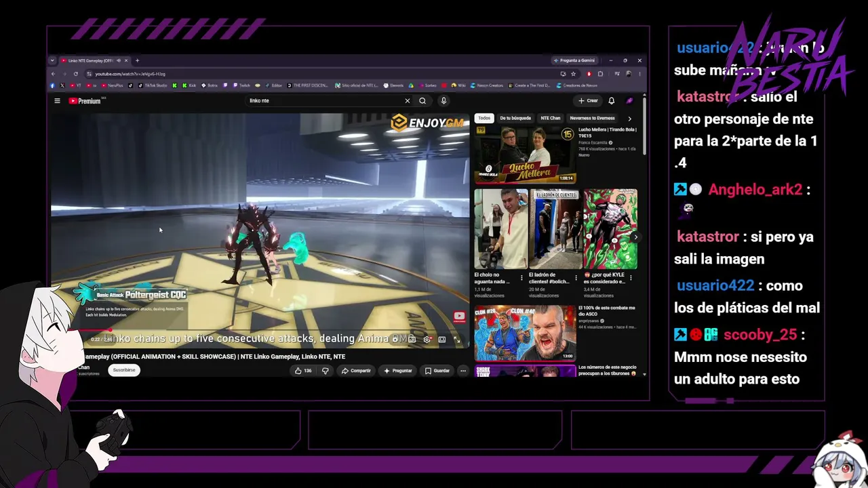Open the YouTube account avatar menu
This screenshot has width=868, height=488.
click(x=629, y=101)
